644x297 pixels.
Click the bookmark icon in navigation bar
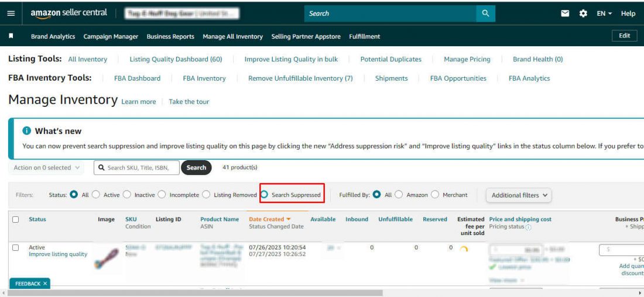(x=11, y=36)
